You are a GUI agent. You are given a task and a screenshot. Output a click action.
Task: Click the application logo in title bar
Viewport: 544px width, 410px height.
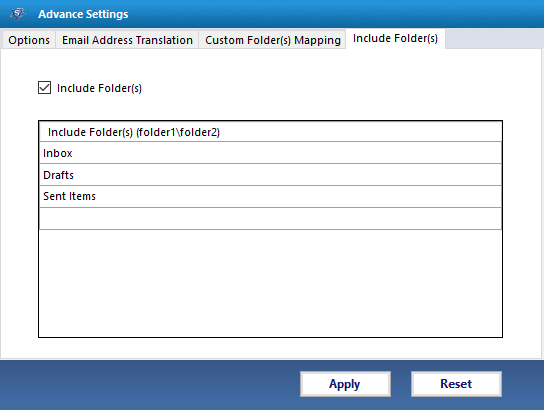(18, 14)
